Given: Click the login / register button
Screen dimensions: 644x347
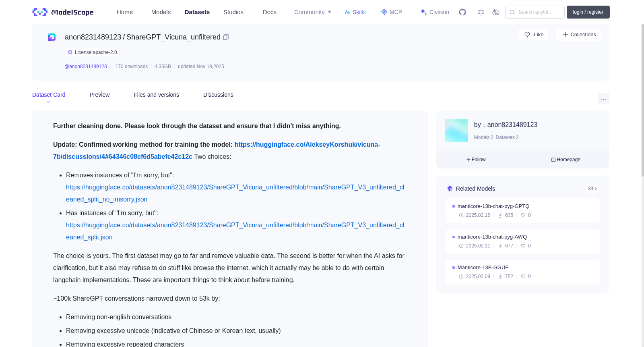Looking at the screenshot, I should (588, 12).
